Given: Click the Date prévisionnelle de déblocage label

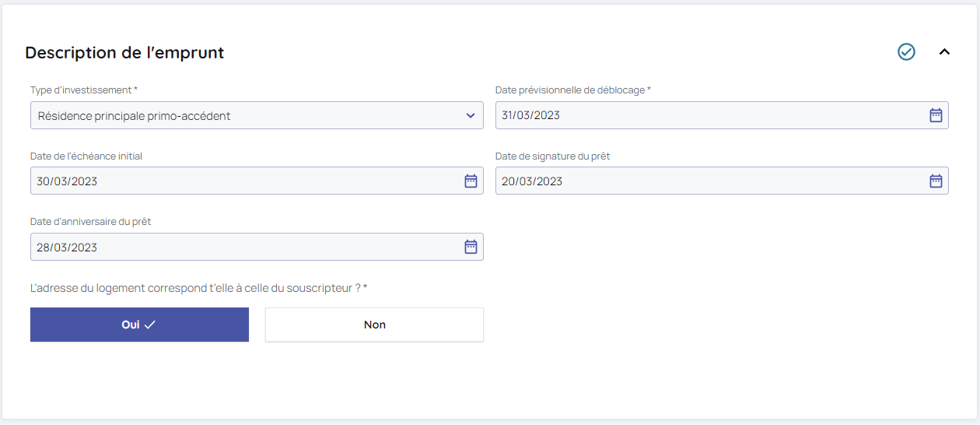Looking at the screenshot, I should coord(572,90).
